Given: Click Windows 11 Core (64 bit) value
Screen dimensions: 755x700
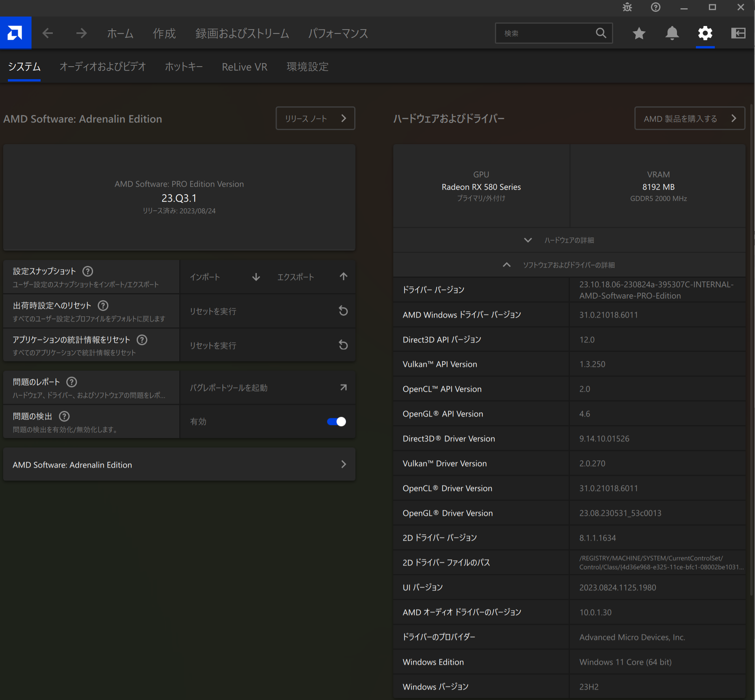Looking at the screenshot, I should (625, 662).
